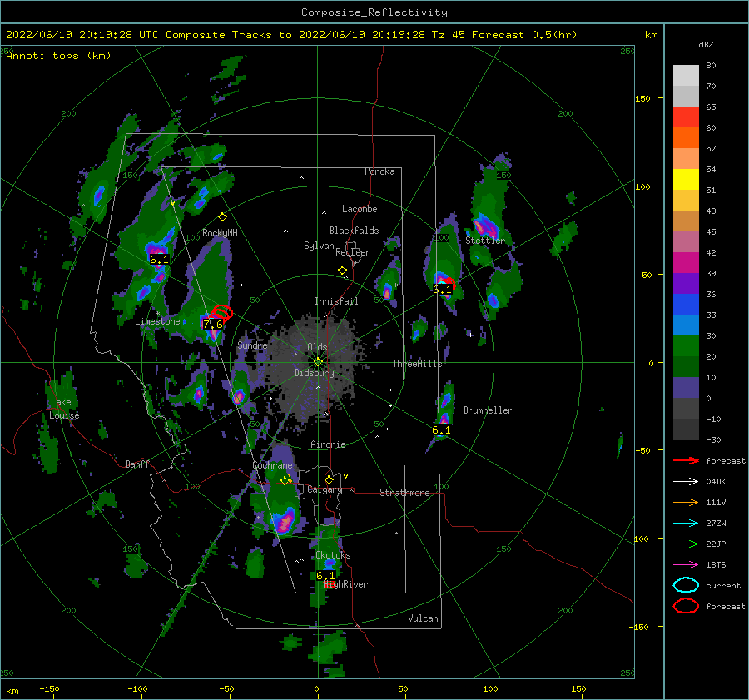This screenshot has width=749, height=700.
Task: Select the 10 dBZ purple color swatch
Action: tap(686, 387)
